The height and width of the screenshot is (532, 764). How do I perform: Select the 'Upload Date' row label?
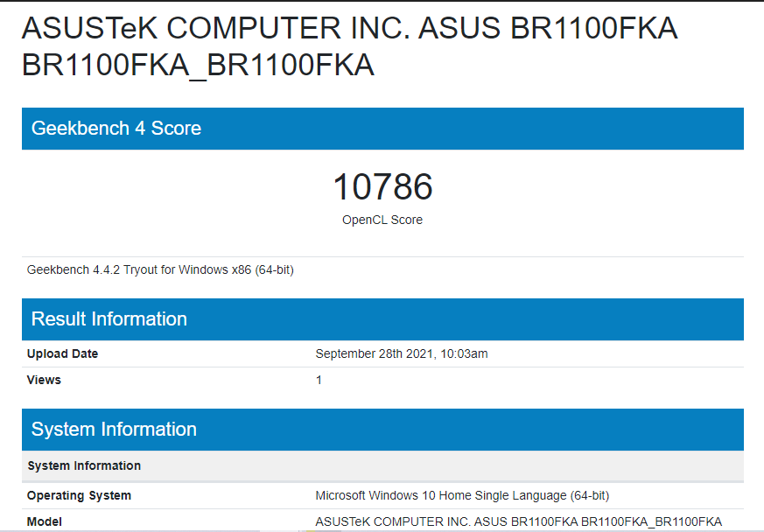pyautogui.click(x=63, y=354)
